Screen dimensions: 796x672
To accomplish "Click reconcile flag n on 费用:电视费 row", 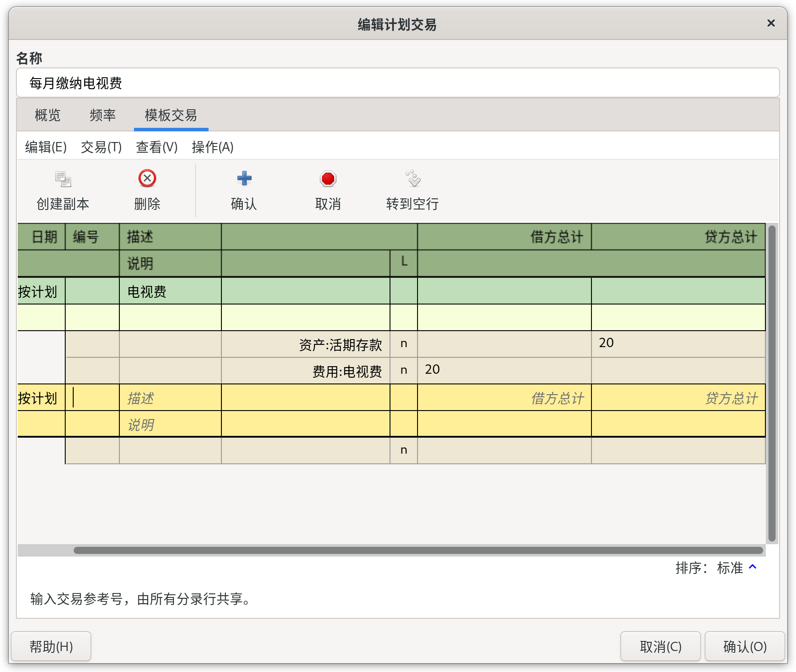I will pyautogui.click(x=404, y=370).
